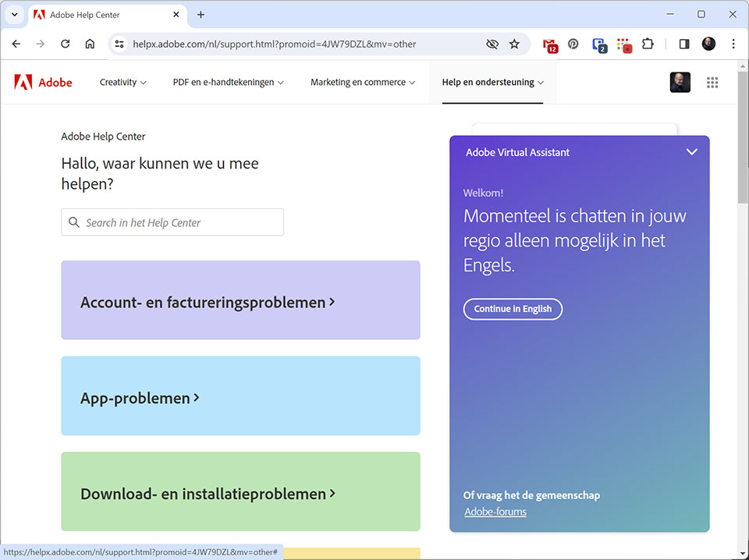The image size is (749, 560).
Task: Expand the PDF en e-handtekeningen menu
Action: tap(229, 82)
